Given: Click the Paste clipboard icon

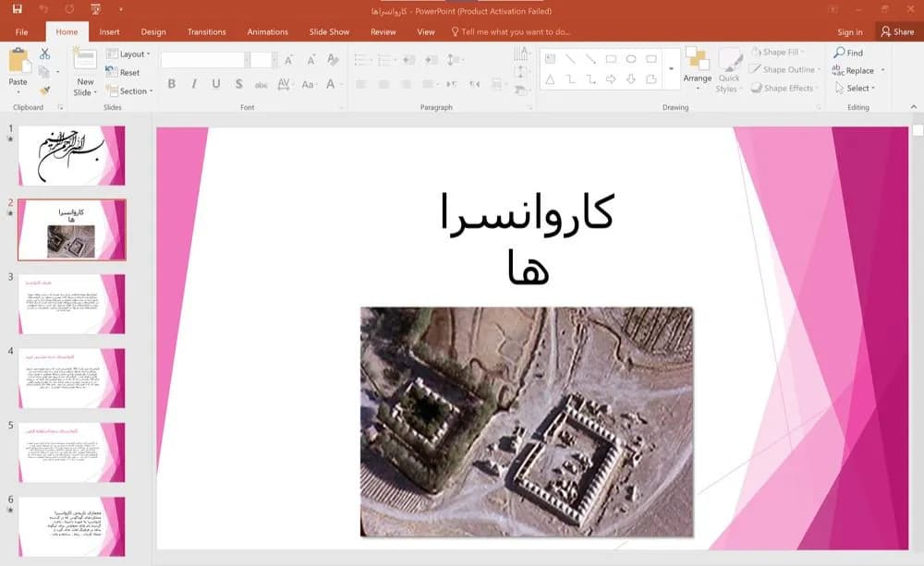Looking at the screenshot, I should [x=18, y=61].
